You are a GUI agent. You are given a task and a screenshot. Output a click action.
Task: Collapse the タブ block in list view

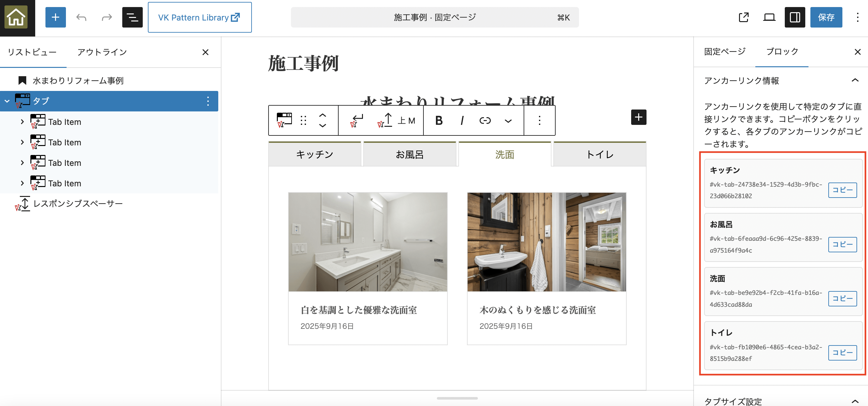click(x=7, y=101)
